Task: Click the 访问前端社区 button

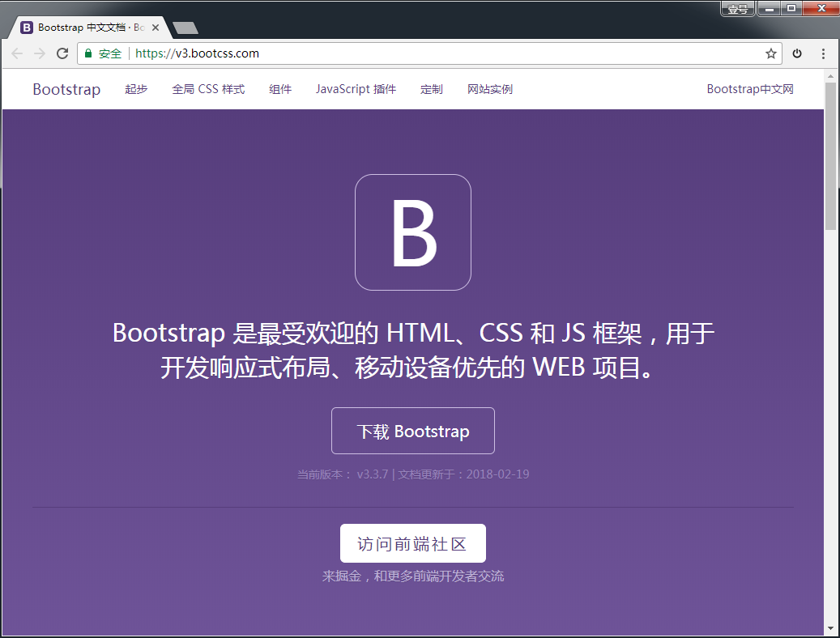Action: (413, 543)
